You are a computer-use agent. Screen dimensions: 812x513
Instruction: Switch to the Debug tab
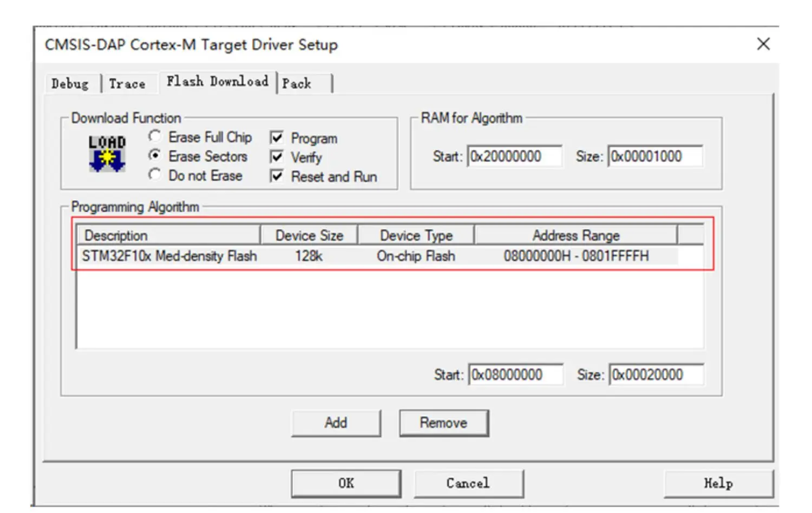coord(70,83)
